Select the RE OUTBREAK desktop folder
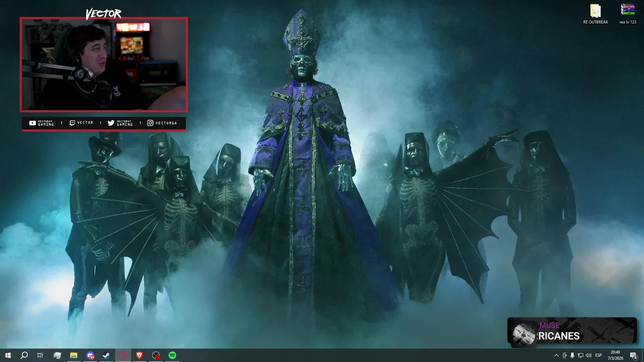644x362 pixels. [x=596, y=14]
